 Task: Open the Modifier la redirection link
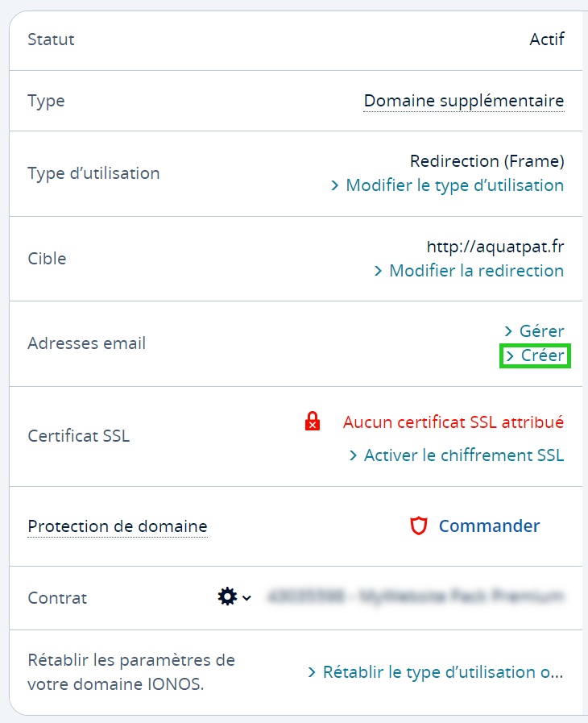477,271
